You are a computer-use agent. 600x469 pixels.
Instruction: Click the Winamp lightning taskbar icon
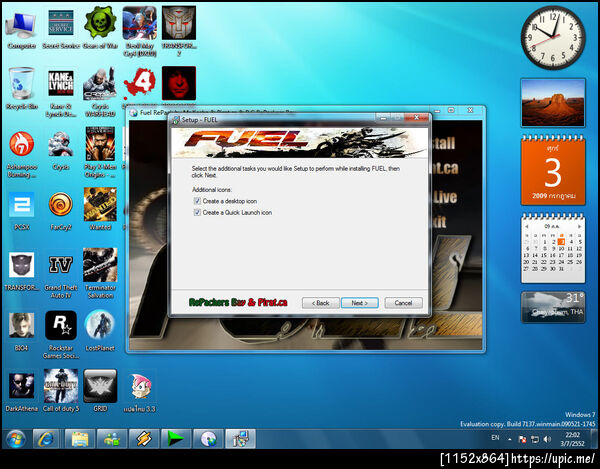tap(144, 439)
